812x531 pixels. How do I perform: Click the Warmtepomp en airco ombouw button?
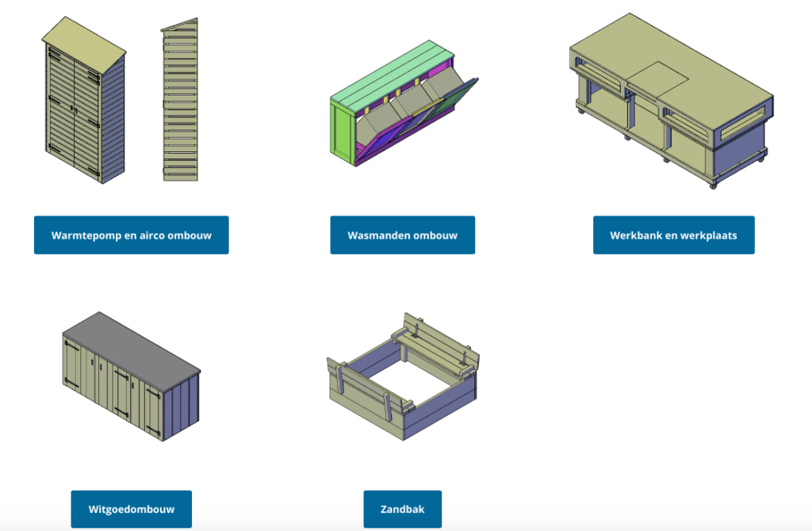click(131, 235)
